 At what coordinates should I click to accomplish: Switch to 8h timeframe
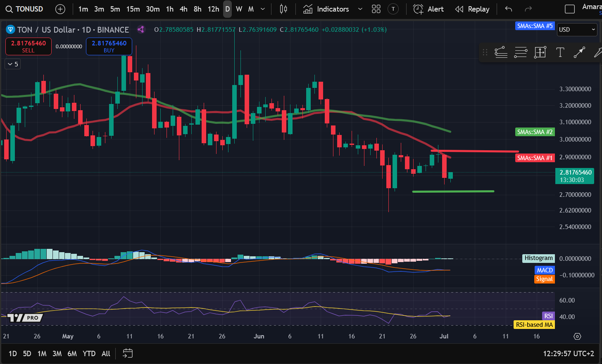coord(198,9)
